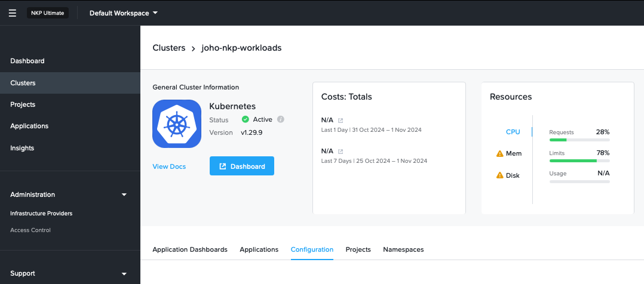Click the green Active status check icon
Image resolution: width=644 pixels, height=284 pixels.
tap(245, 119)
